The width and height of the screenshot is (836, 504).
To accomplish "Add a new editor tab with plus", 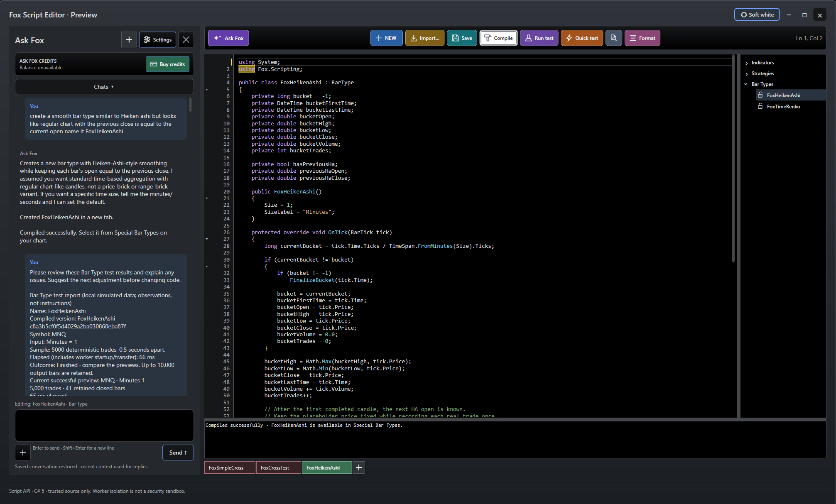I will click(359, 467).
